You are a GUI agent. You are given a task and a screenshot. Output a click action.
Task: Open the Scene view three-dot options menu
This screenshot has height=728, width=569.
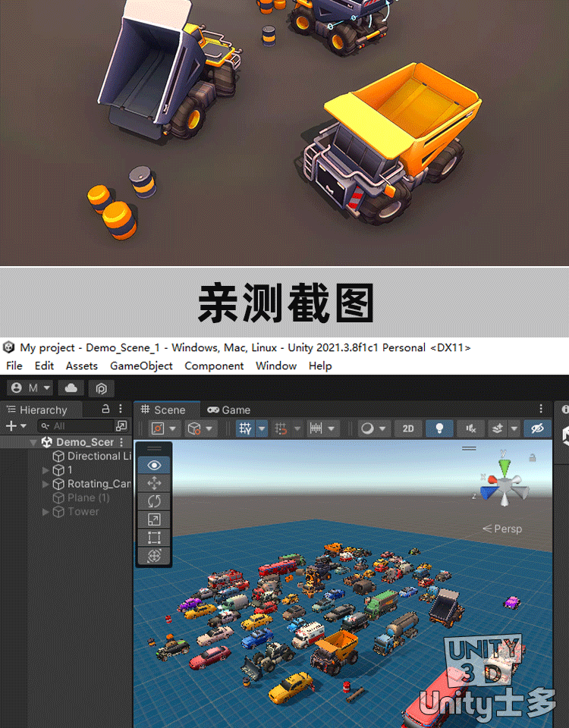click(541, 409)
